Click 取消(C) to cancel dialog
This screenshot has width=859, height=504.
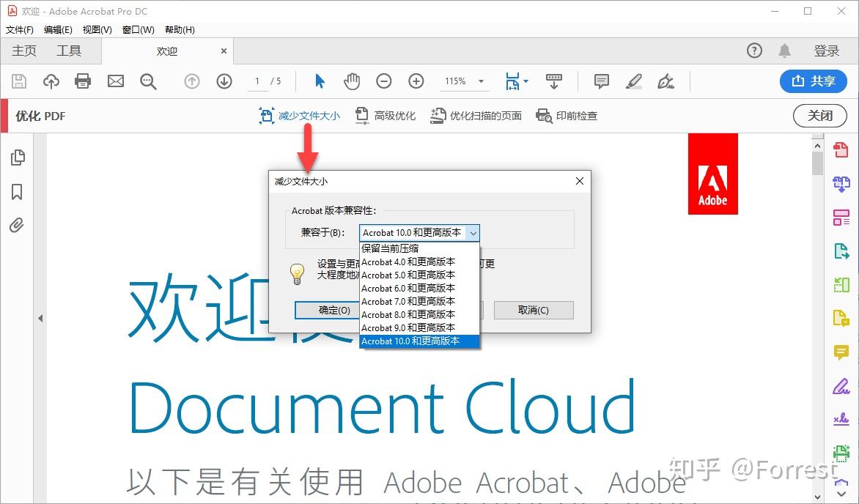(x=534, y=310)
